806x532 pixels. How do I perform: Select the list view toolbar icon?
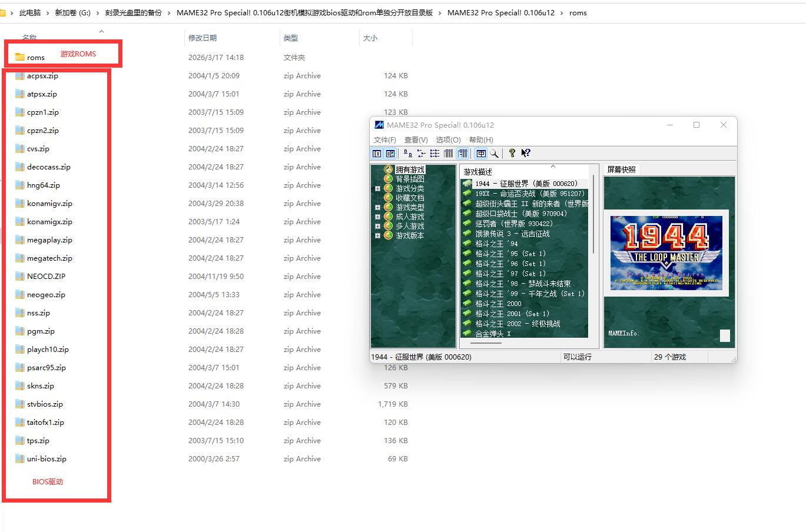(434, 154)
